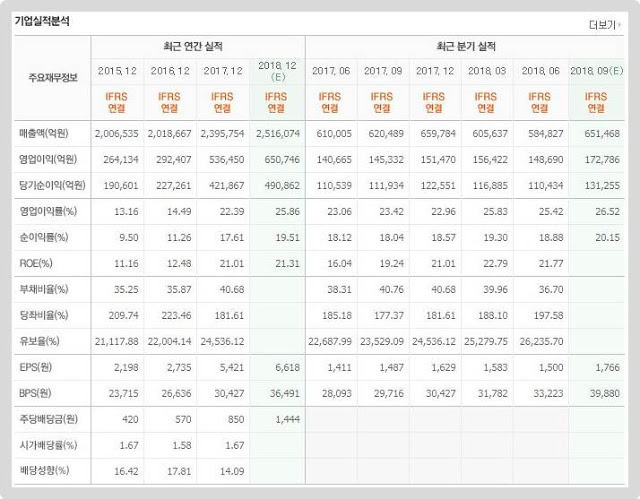This screenshot has height=499, width=640.
Task: Click the reserve ratio 26,235.70
Action: (541, 342)
